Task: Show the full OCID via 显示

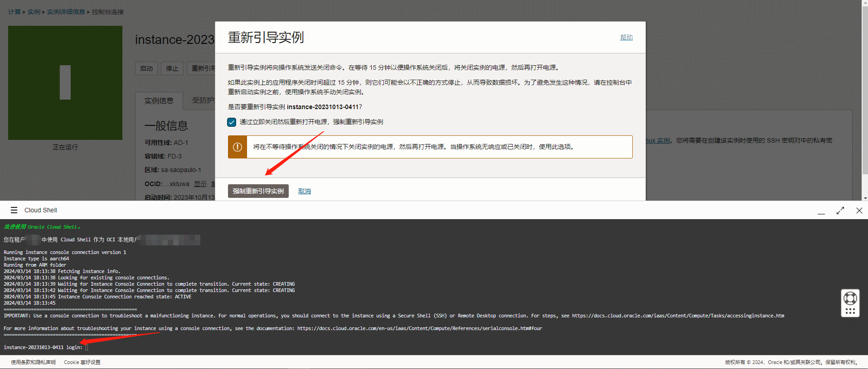Action: [200, 184]
